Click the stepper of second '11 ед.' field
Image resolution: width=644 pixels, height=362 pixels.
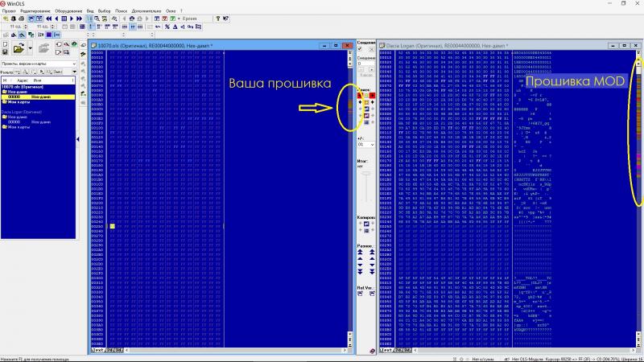(x=52, y=27)
